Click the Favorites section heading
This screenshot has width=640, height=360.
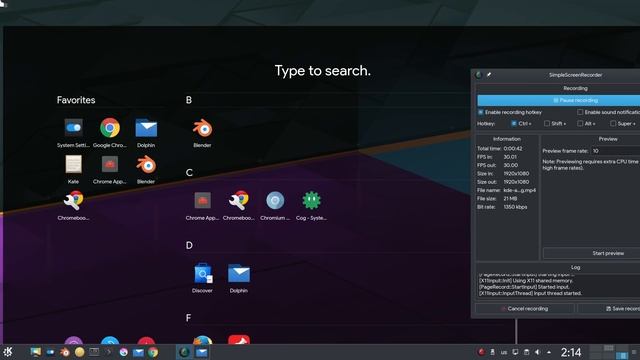[x=76, y=100]
